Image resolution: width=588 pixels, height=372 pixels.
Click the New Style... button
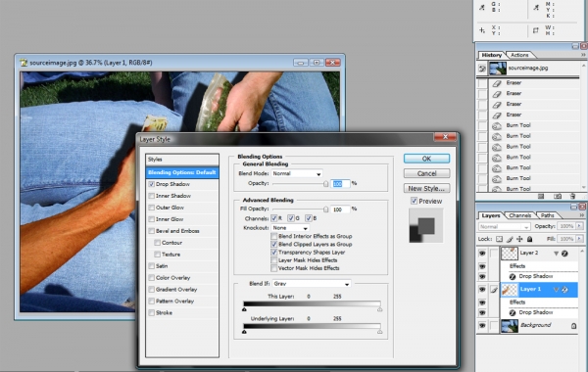tap(426, 188)
